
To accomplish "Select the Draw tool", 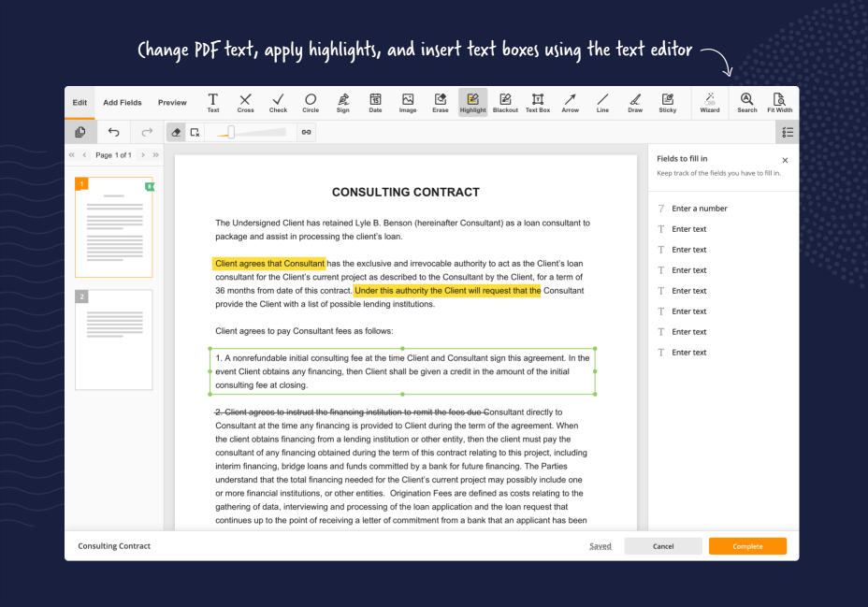I will point(635,103).
